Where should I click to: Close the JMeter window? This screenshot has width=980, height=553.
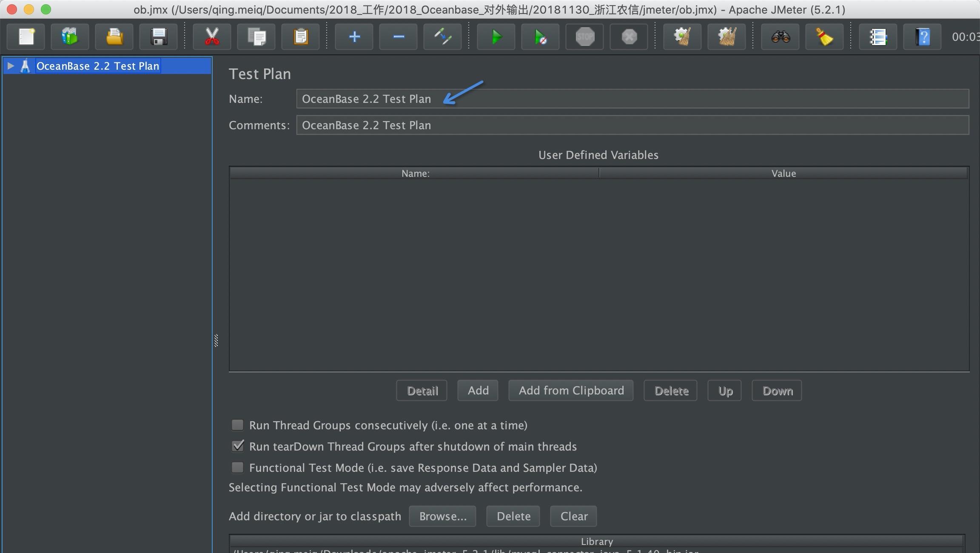tap(12, 9)
